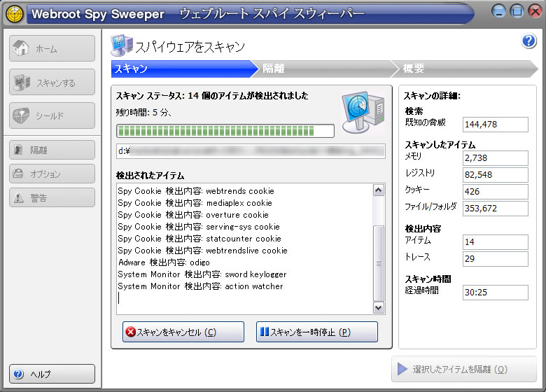Select the statcounter cookie entry
546x392 pixels.
(199, 239)
